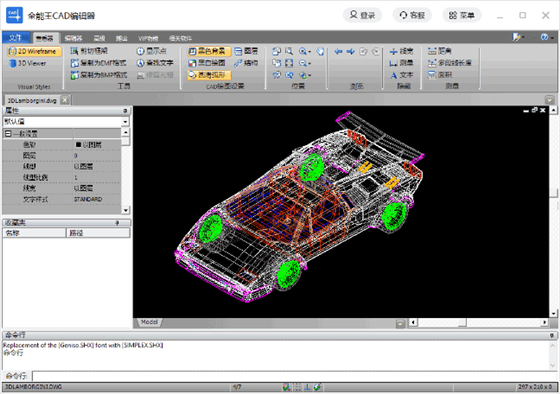The image size is (560, 394).
Task: Click the pan hand icon in position group
Action: point(320,51)
